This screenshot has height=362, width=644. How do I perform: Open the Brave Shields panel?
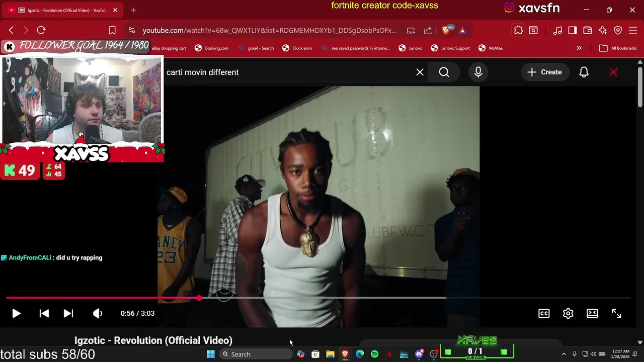coord(446,30)
